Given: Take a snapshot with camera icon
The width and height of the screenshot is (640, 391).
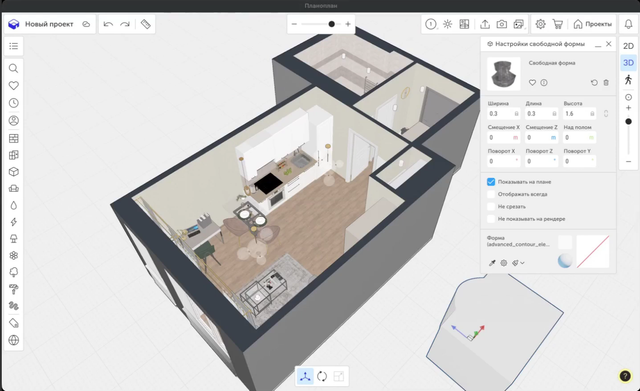Looking at the screenshot, I should tap(502, 24).
